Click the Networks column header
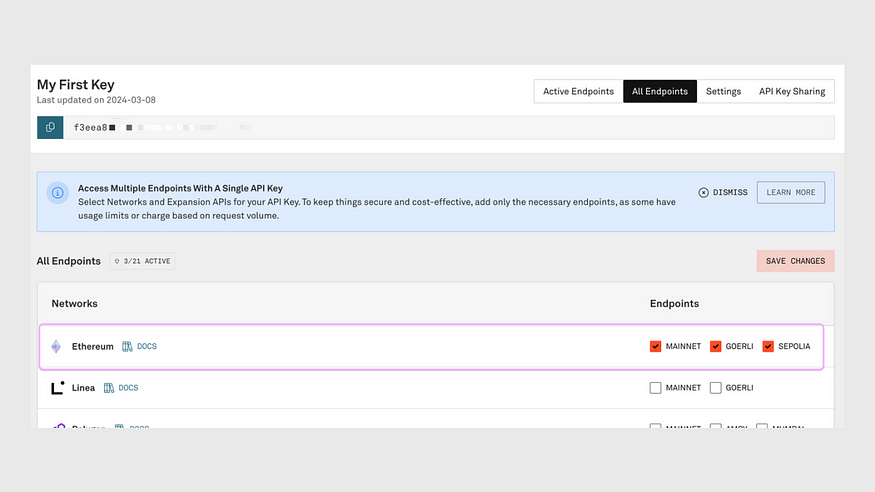This screenshot has width=875, height=492. [x=74, y=303]
